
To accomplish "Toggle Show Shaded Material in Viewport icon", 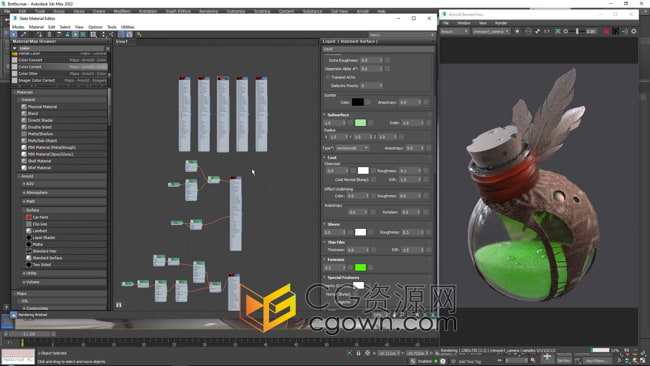I will [75, 34].
